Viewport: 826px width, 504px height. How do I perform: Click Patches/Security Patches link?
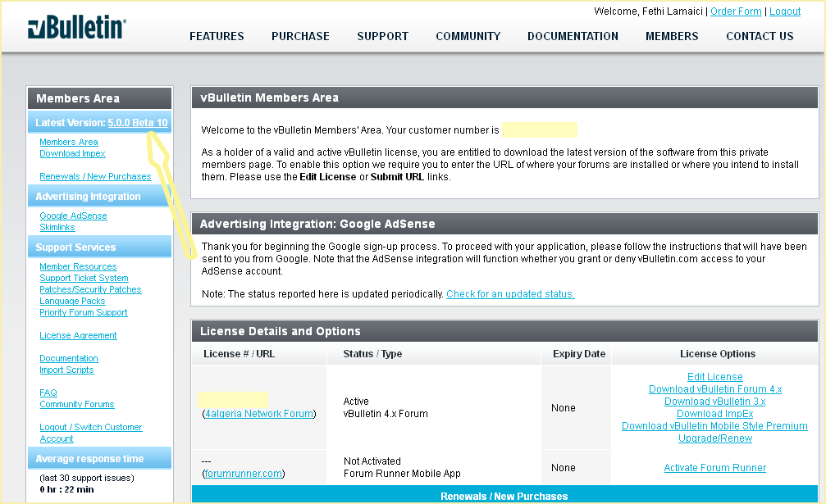click(90, 289)
